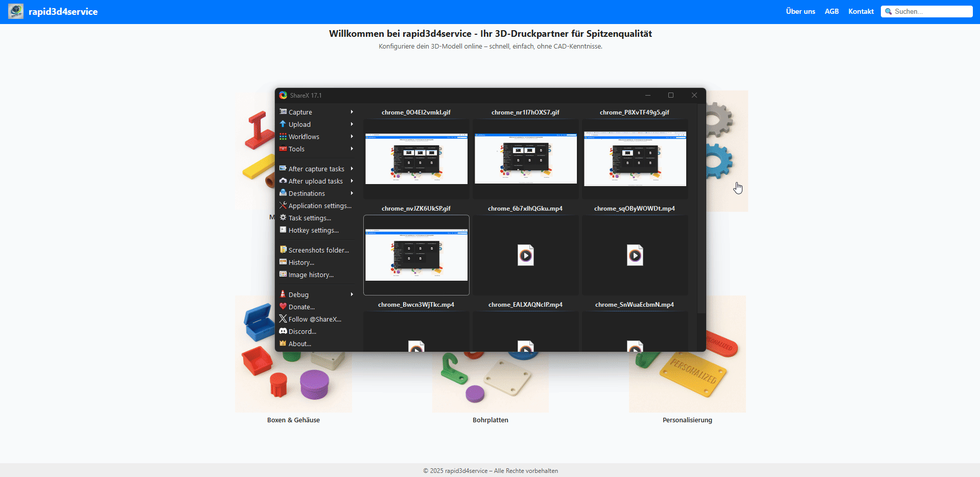
Task: Click the History icon
Action: (x=283, y=262)
